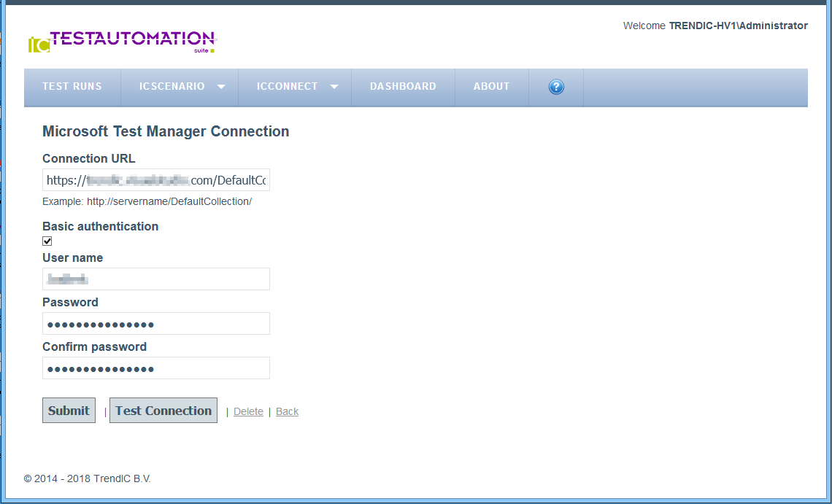
Task: Open the blue help question mark icon
Action: (556, 87)
